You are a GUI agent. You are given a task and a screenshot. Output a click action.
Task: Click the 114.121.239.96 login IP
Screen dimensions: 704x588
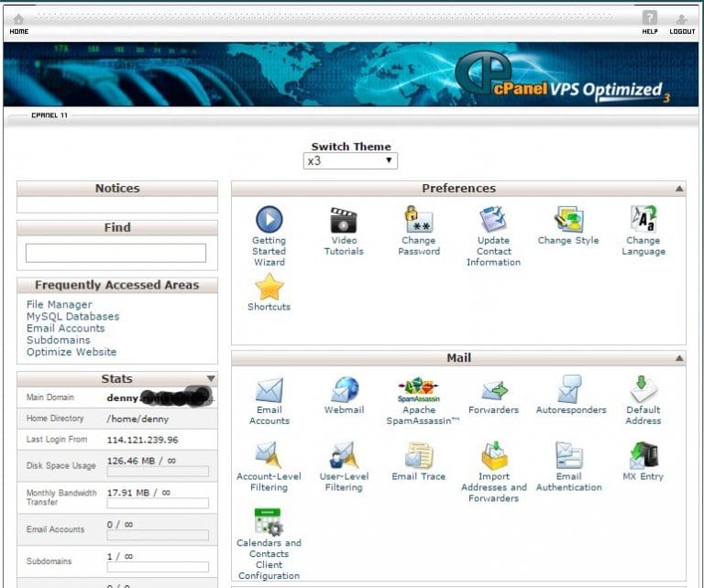pyautogui.click(x=142, y=440)
